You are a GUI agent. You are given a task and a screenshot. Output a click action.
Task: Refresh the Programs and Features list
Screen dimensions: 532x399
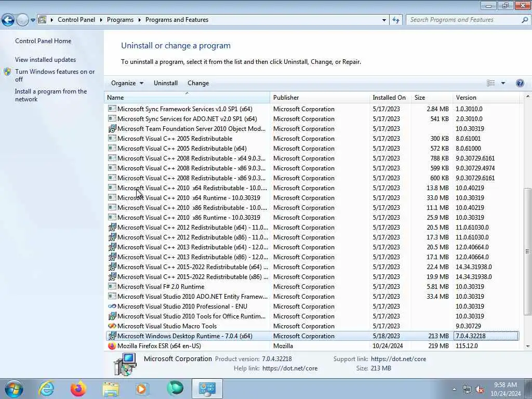[x=395, y=20]
